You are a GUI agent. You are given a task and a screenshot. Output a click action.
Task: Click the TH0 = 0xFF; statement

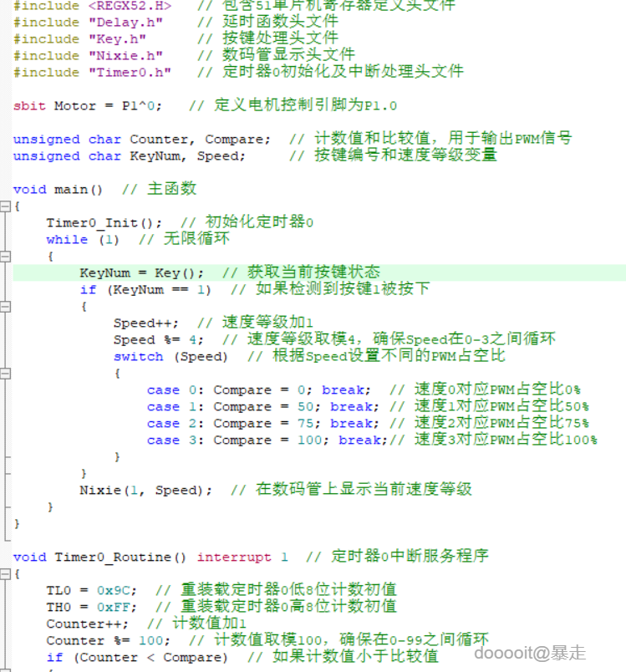click(92, 608)
